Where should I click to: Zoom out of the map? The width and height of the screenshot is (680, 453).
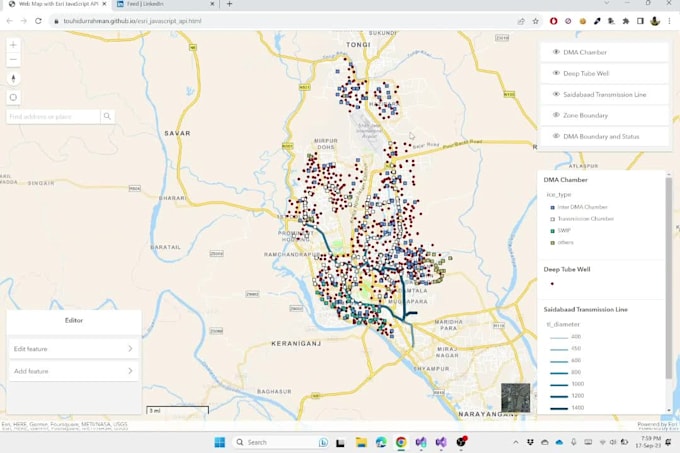(x=13, y=60)
